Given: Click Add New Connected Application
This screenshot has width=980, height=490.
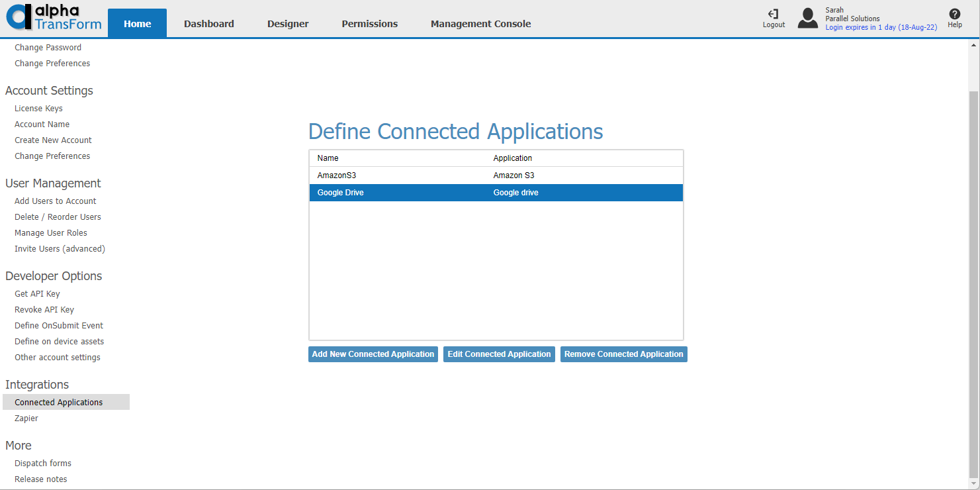Looking at the screenshot, I should pyautogui.click(x=373, y=354).
